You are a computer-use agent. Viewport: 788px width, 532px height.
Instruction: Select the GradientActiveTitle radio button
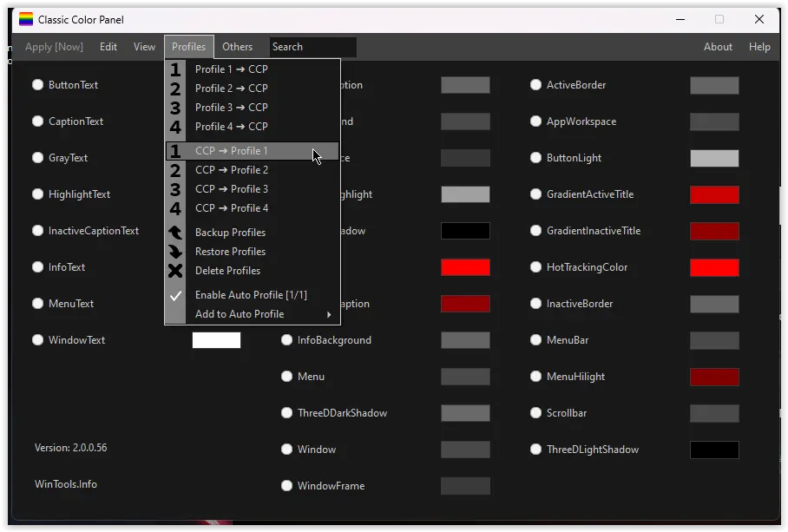click(x=535, y=194)
